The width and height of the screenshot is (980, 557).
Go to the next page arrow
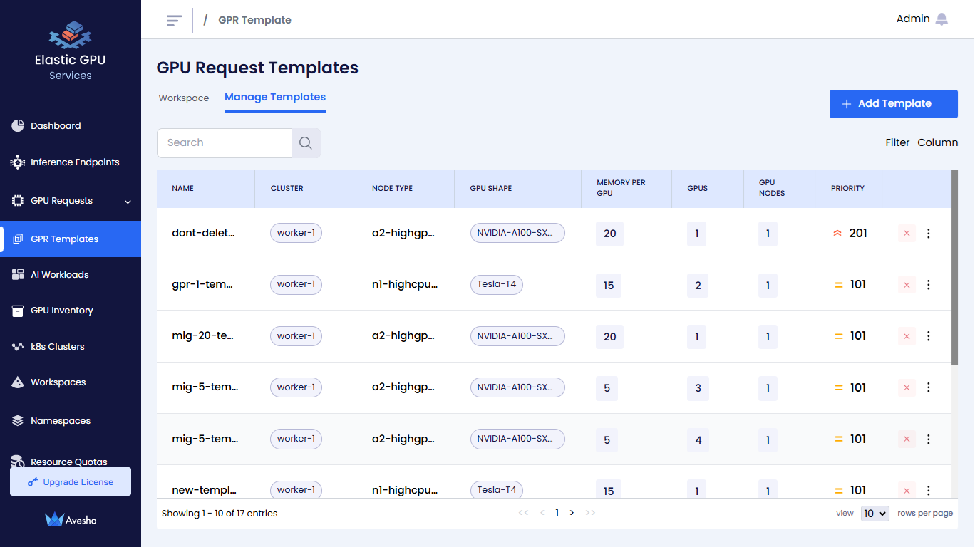coord(572,513)
